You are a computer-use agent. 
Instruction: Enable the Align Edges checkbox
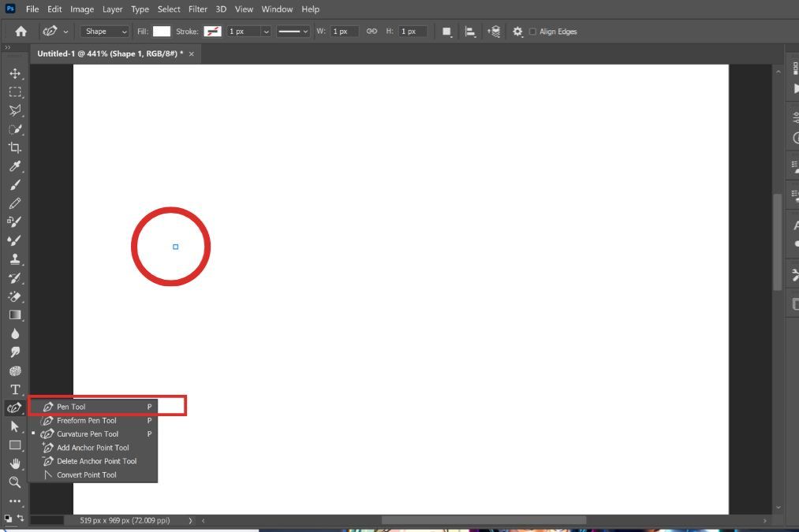(532, 32)
